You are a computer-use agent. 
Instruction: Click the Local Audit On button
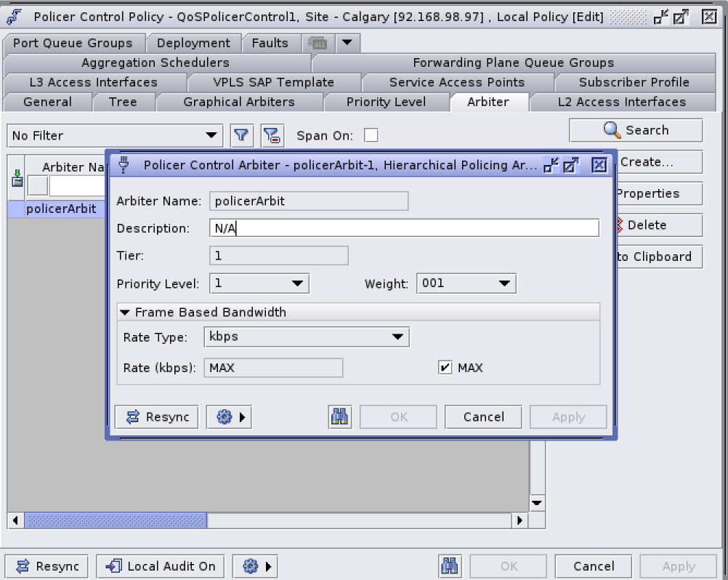click(161, 566)
